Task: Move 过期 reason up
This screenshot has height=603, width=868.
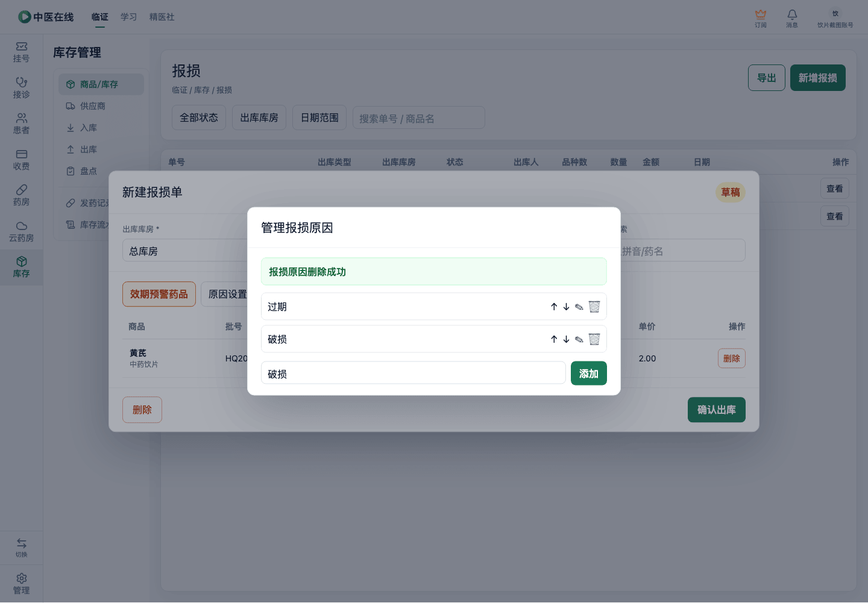Action: click(x=554, y=307)
